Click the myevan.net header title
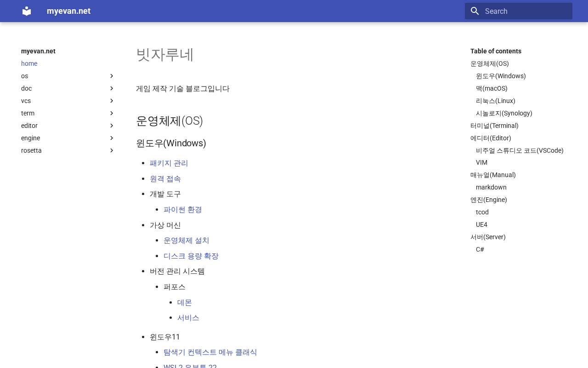This screenshot has height=368, width=588. coord(68,11)
